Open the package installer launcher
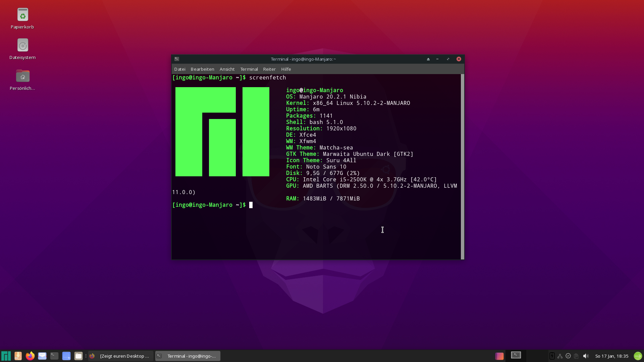Image resolution: width=644 pixels, height=362 pixels. pyautogui.click(x=18, y=356)
